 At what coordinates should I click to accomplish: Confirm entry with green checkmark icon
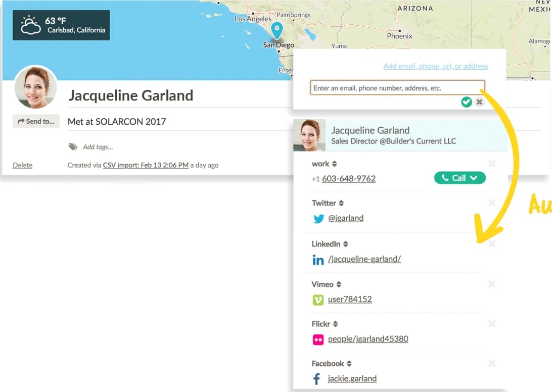(x=467, y=102)
